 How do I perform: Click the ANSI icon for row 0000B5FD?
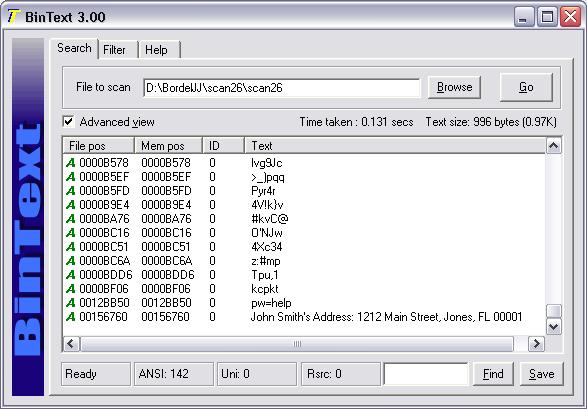click(70, 191)
